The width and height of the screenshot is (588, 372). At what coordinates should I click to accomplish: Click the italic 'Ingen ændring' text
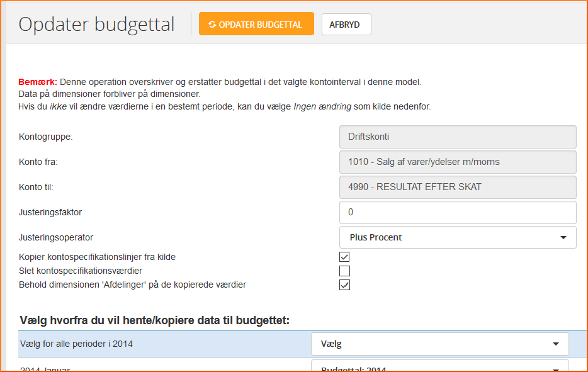tap(322, 107)
